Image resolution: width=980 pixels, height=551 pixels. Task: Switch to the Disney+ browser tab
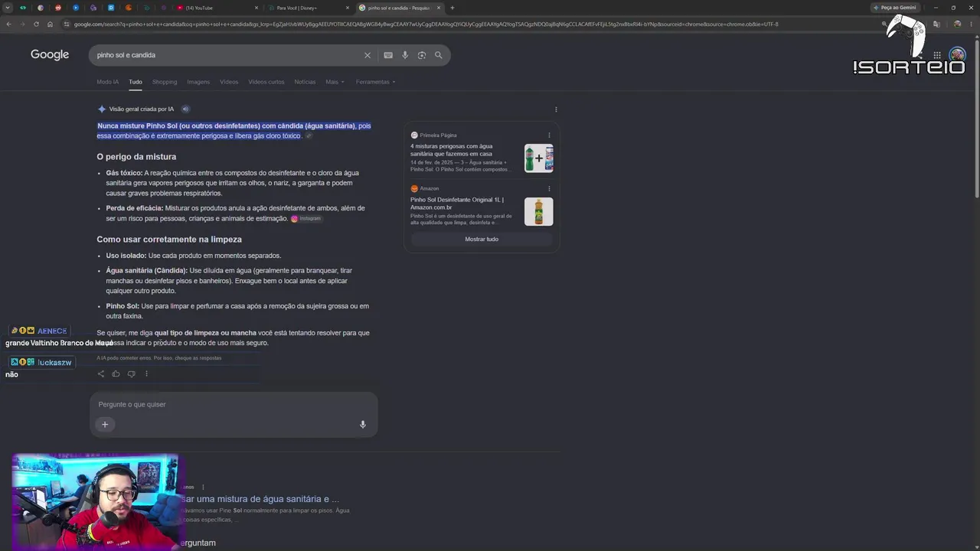[x=307, y=8]
